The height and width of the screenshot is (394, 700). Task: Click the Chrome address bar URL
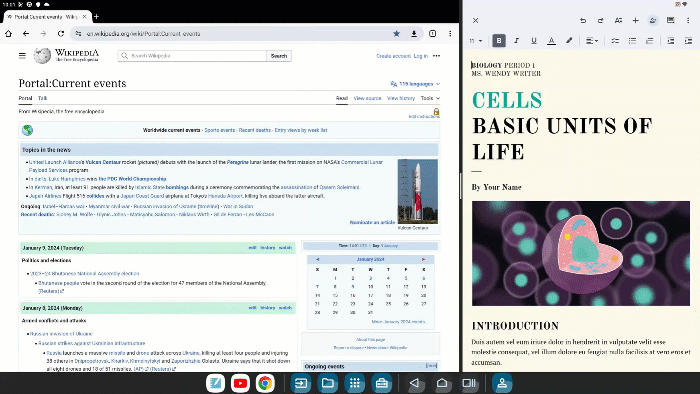click(143, 33)
